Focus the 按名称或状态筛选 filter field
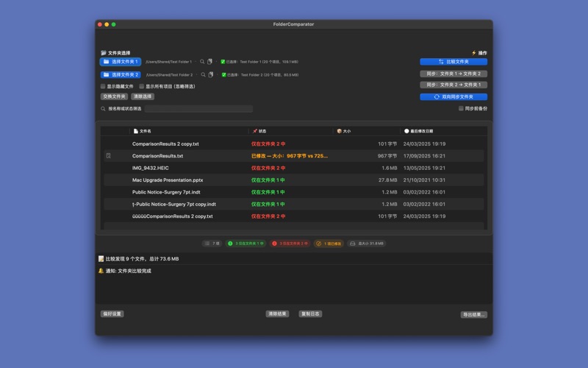The image size is (588, 368). (x=198, y=109)
